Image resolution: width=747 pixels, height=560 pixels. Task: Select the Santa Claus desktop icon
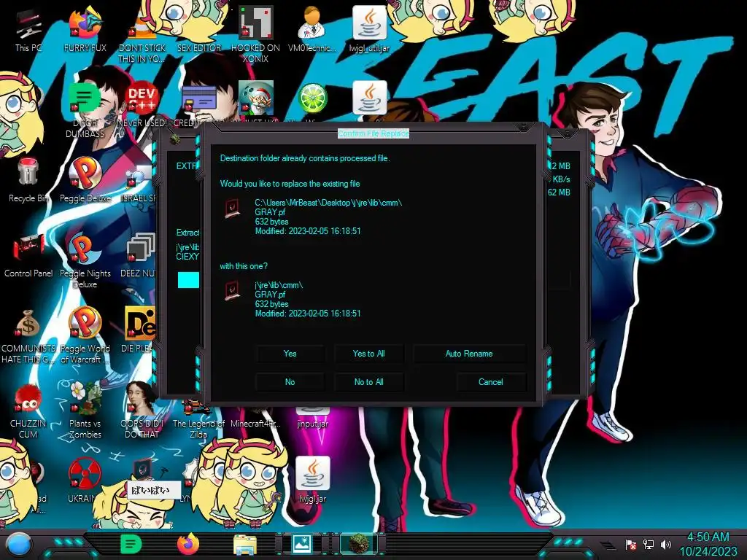point(256,99)
